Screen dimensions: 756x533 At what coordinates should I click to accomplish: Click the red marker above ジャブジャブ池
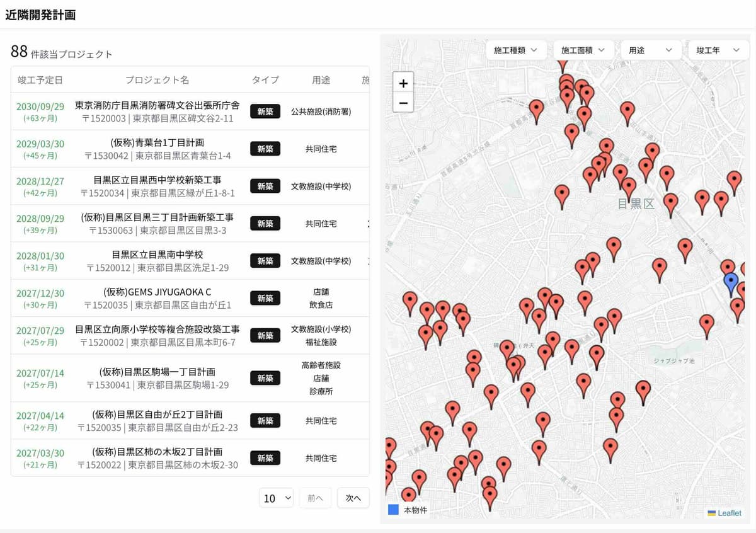pyautogui.click(x=707, y=324)
